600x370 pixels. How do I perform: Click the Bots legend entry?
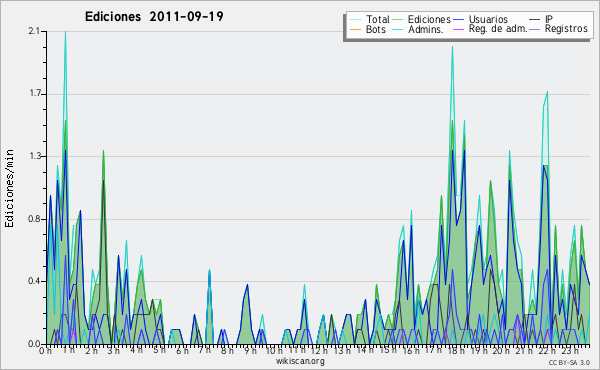tap(375, 29)
